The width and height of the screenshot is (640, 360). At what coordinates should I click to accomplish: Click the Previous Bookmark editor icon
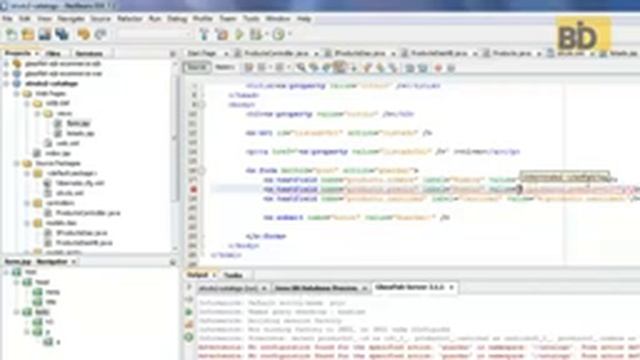(367, 68)
